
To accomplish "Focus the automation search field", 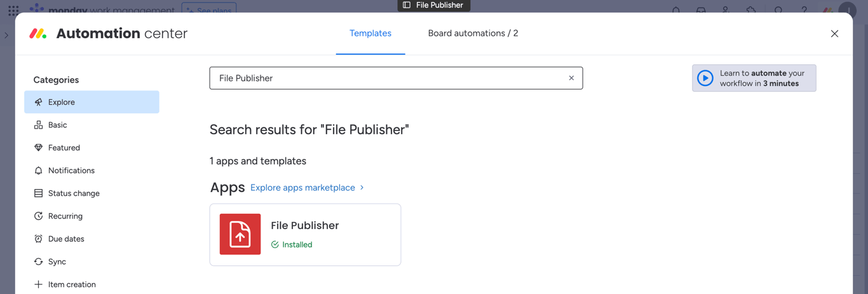I will click(x=388, y=78).
